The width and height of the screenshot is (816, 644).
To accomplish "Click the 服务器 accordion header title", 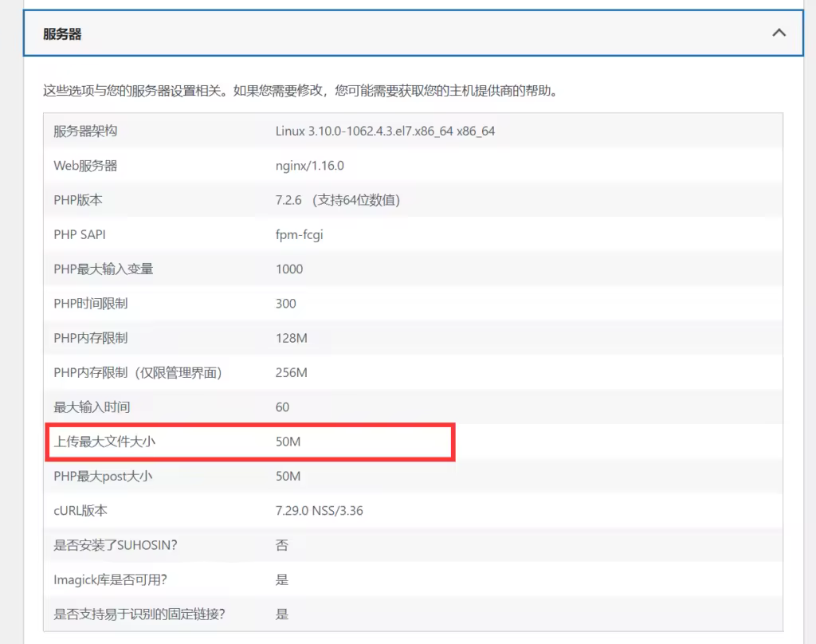I will click(x=62, y=34).
